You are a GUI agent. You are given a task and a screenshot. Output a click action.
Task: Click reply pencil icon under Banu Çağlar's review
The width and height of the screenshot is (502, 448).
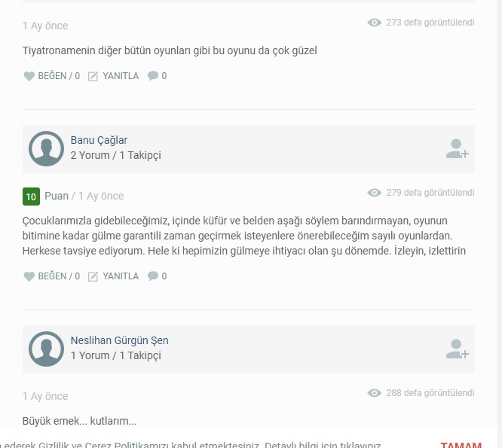coord(93,276)
